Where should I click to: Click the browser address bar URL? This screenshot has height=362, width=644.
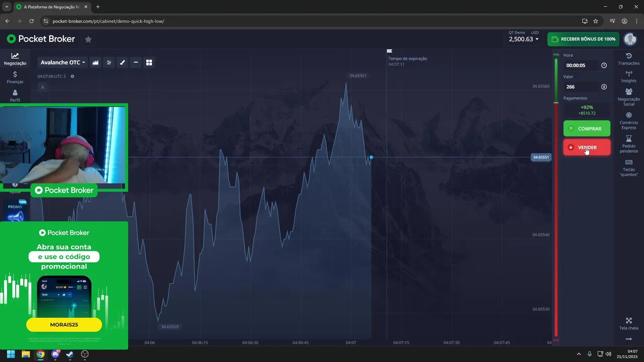(108, 21)
